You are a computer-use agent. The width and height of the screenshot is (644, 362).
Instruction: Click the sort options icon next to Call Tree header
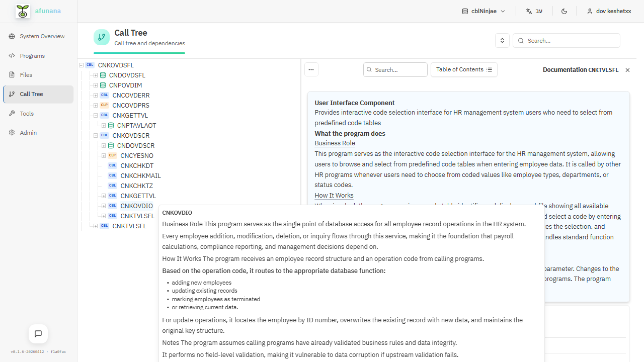[x=502, y=40]
